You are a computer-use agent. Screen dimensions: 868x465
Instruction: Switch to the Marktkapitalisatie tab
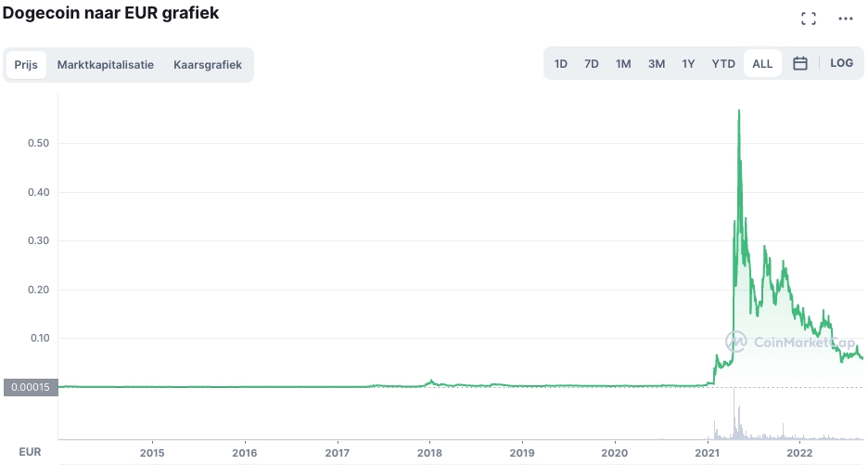(x=105, y=65)
